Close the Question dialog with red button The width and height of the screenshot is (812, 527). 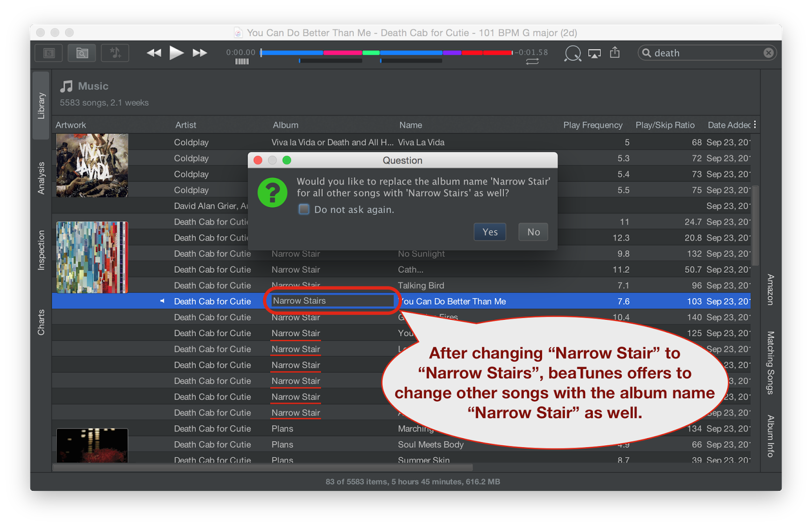[258, 160]
